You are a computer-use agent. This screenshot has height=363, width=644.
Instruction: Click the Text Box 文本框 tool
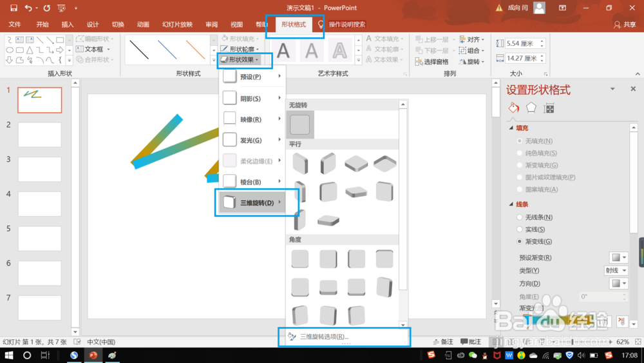coord(93,50)
